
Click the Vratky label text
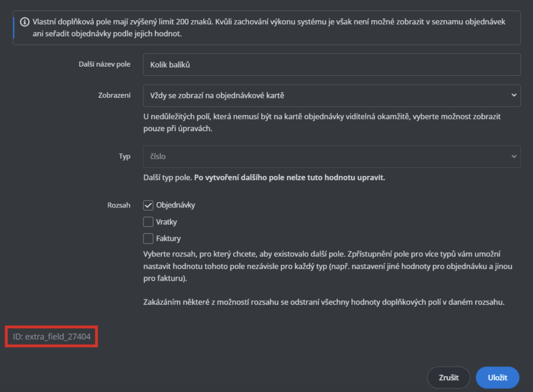coord(166,222)
